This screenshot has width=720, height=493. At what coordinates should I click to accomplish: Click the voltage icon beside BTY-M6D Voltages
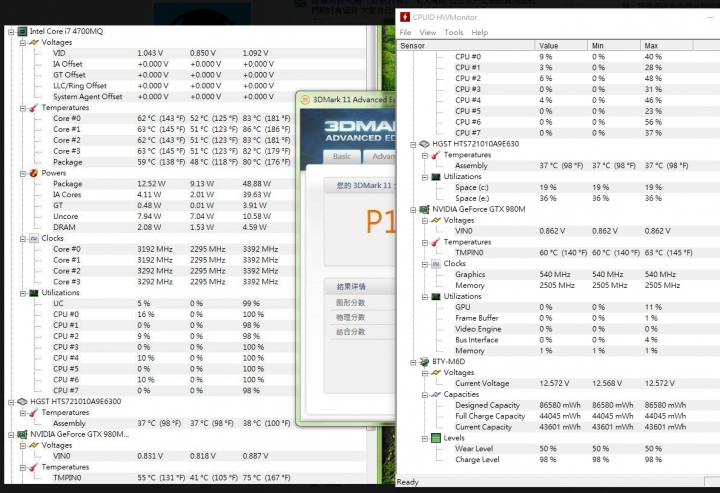(435, 373)
